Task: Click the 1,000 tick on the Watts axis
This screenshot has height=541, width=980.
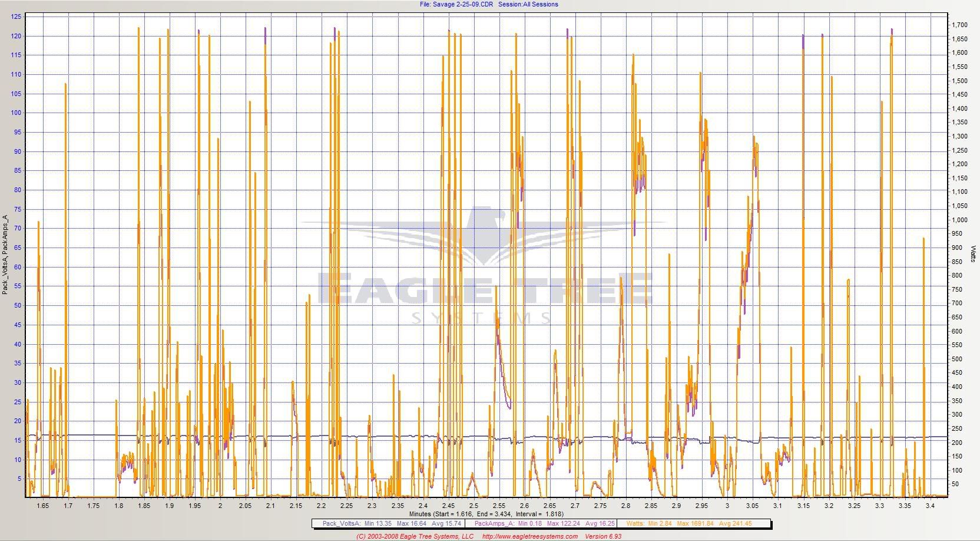Action: (959, 220)
